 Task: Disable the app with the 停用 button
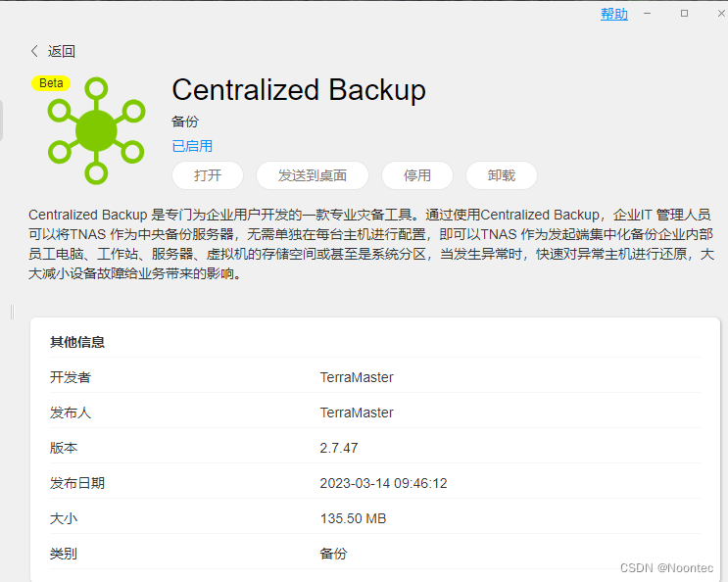[x=417, y=175]
